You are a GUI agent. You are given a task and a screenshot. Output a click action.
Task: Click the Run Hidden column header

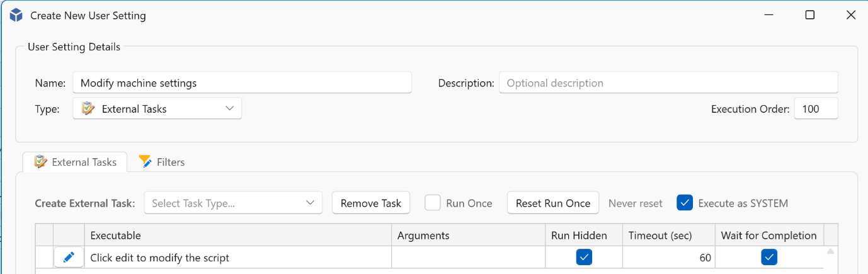(x=584, y=235)
